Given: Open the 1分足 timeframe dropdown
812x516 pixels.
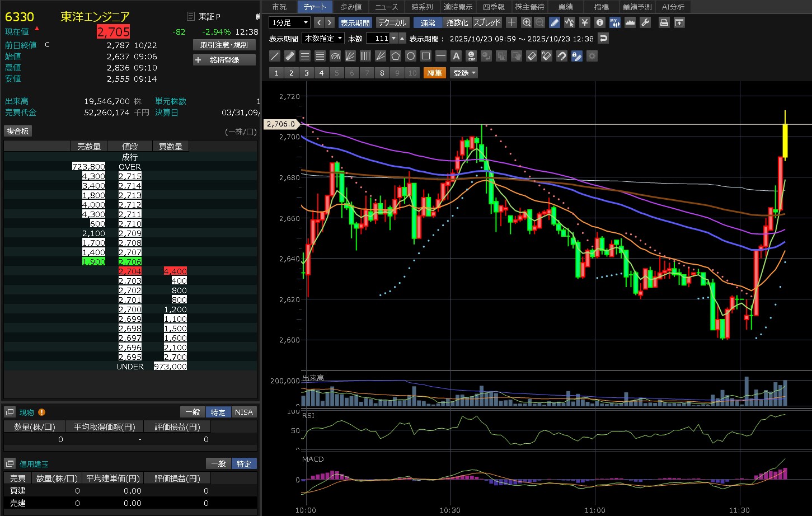Looking at the screenshot, I should [289, 22].
